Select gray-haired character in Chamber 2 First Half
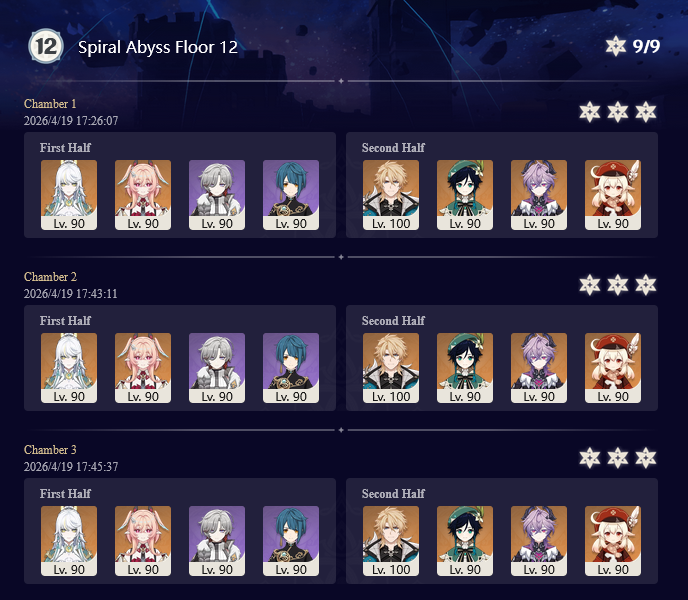The image size is (688, 600). (217, 368)
